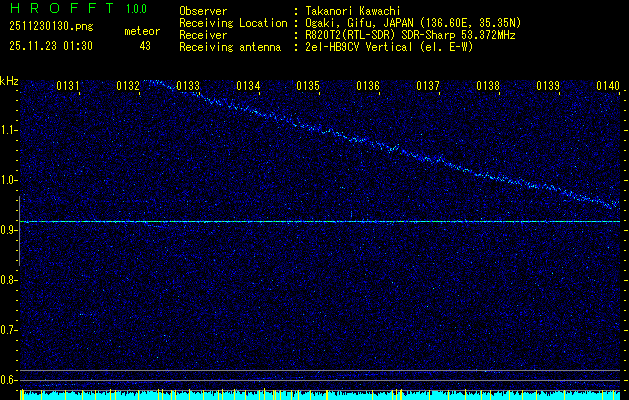Select the 0133 time marker
The width and height of the screenshot is (629, 400).
click(188, 85)
